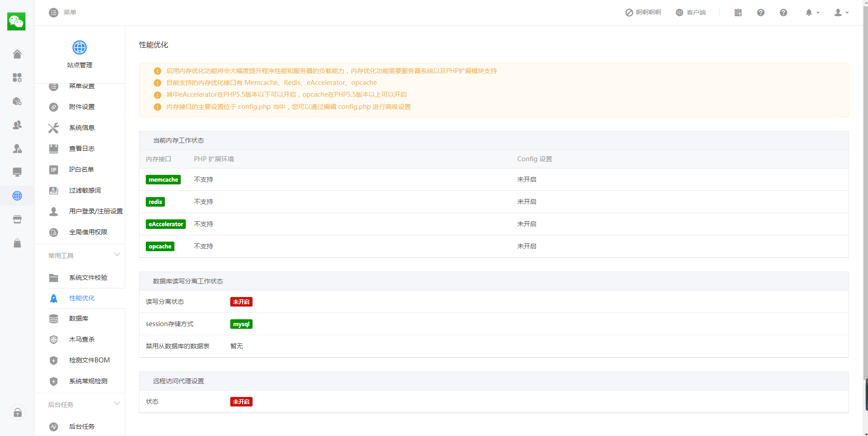
Task: Open the two-users group icon
Action: [x=17, y=125]
